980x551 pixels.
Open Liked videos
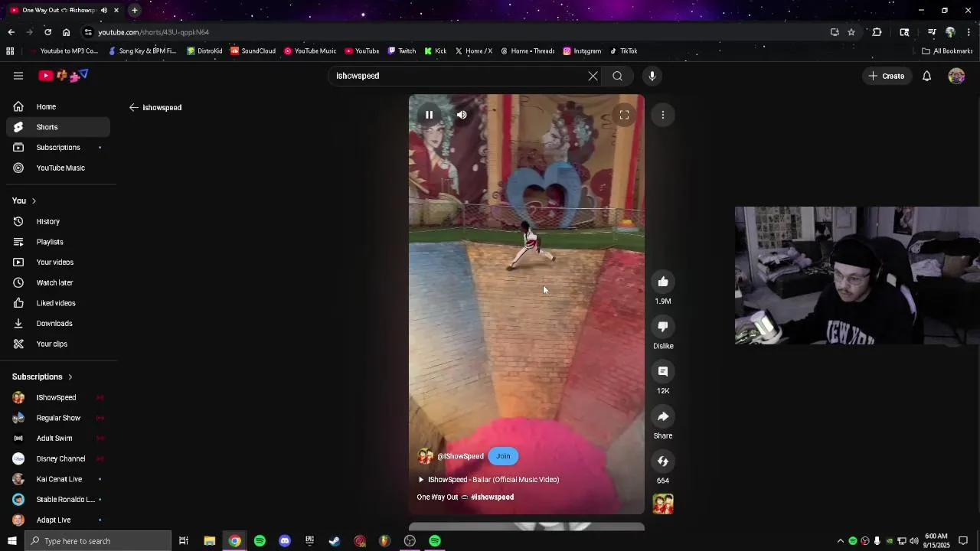tap(58, 303)
